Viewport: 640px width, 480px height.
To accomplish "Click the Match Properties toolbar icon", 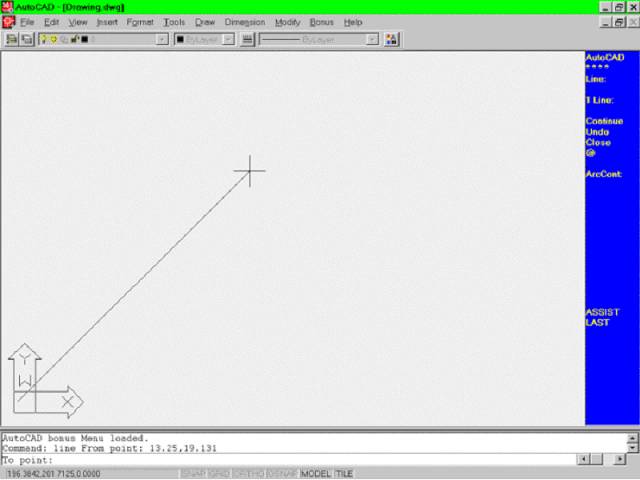I will (x=391, y=39).
